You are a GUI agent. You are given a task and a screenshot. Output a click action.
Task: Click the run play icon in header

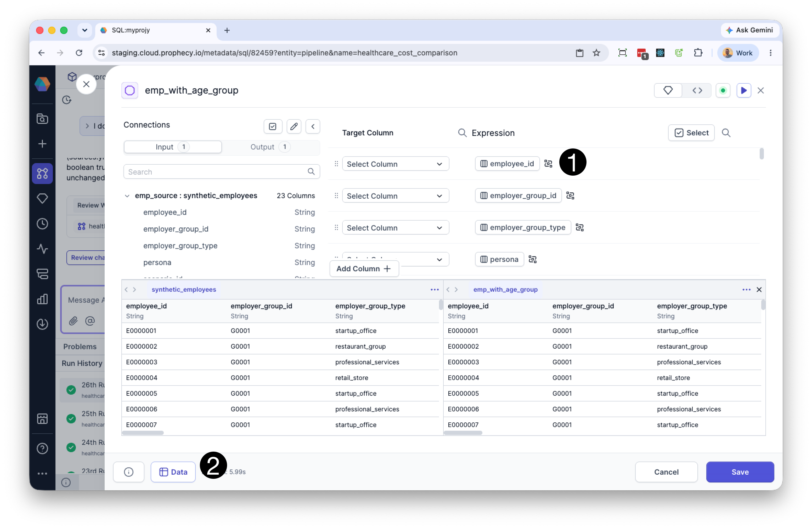coord(743,90)
